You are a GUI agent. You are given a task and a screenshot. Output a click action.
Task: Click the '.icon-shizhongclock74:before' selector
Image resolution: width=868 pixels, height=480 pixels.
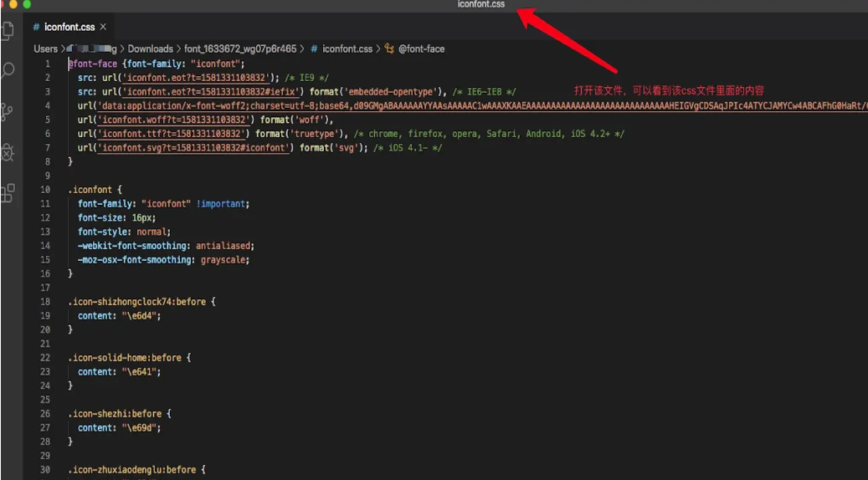pos(136,302)
